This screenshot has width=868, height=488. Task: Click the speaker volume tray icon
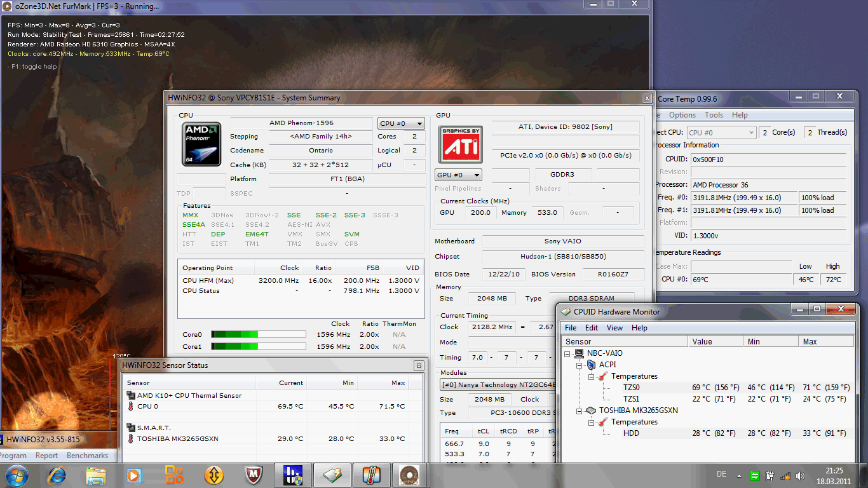point(801,475)
